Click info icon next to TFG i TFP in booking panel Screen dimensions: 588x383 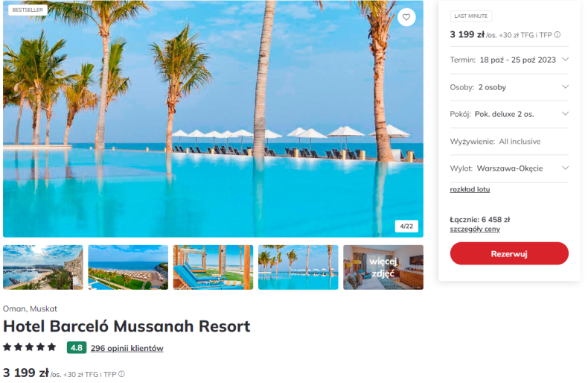(x=557, y=34)
